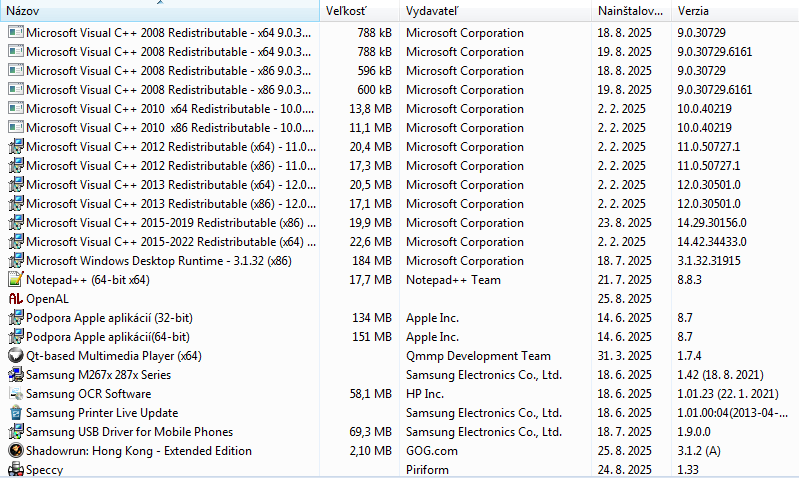Click the Samsung M267x 287x Series icon

(x=16, y=375)
